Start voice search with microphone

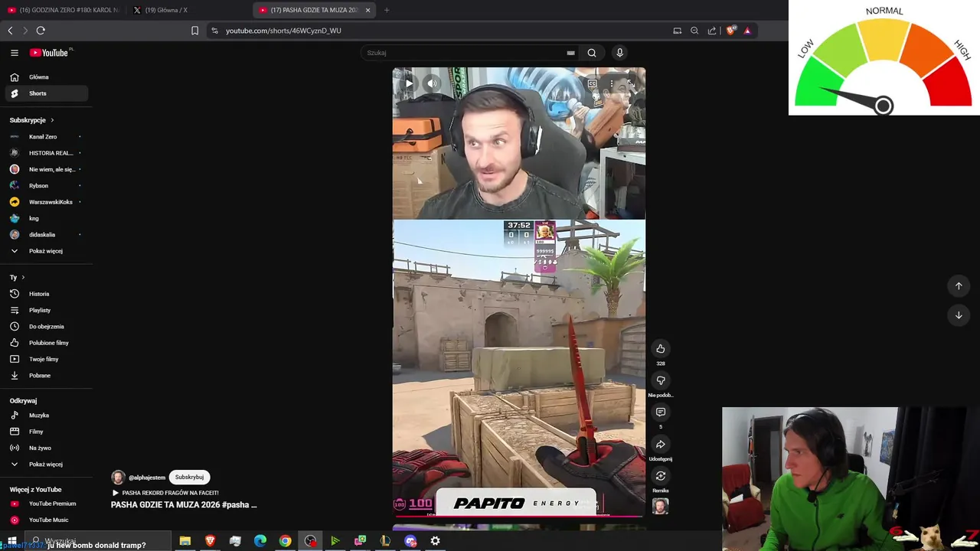click(619, 53)
